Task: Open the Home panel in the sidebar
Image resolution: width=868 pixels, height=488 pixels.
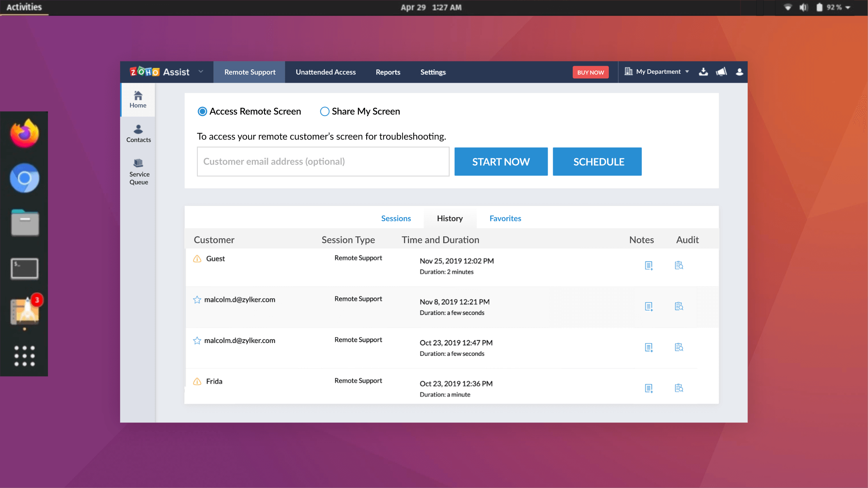Action: click(x=138, y=99)
